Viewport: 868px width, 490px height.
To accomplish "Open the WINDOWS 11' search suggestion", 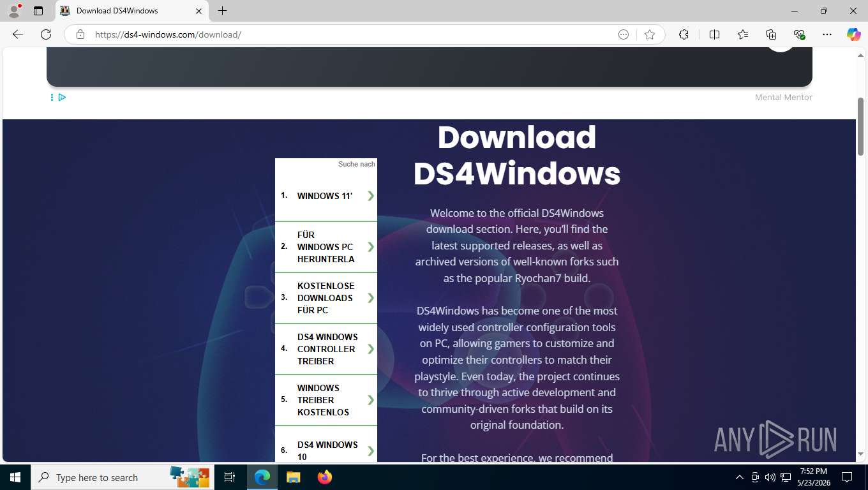I will tap(326, 196).
